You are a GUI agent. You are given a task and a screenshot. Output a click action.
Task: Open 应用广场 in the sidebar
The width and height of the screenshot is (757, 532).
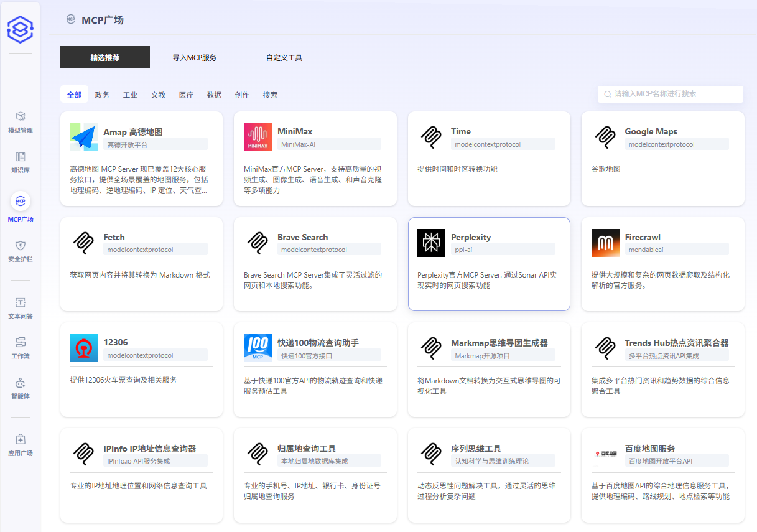(x=20, y=445)
